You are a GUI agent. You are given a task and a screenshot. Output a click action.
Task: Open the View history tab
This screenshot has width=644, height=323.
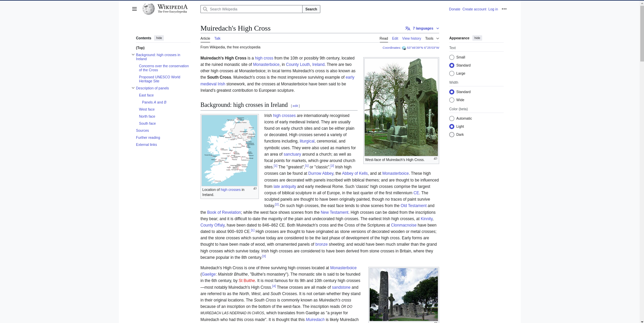pos(411,39)
